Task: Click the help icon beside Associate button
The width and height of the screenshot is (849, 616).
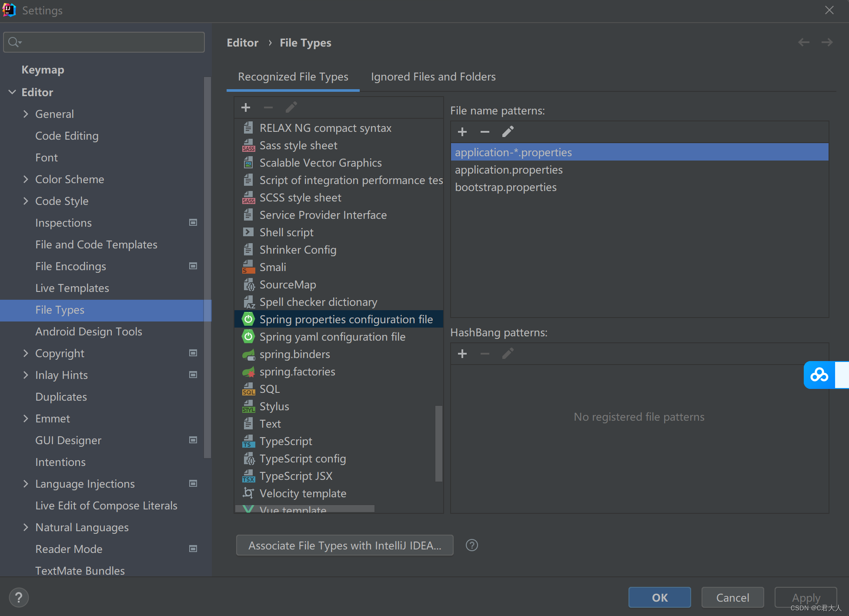Action: (x=471, y=545)
